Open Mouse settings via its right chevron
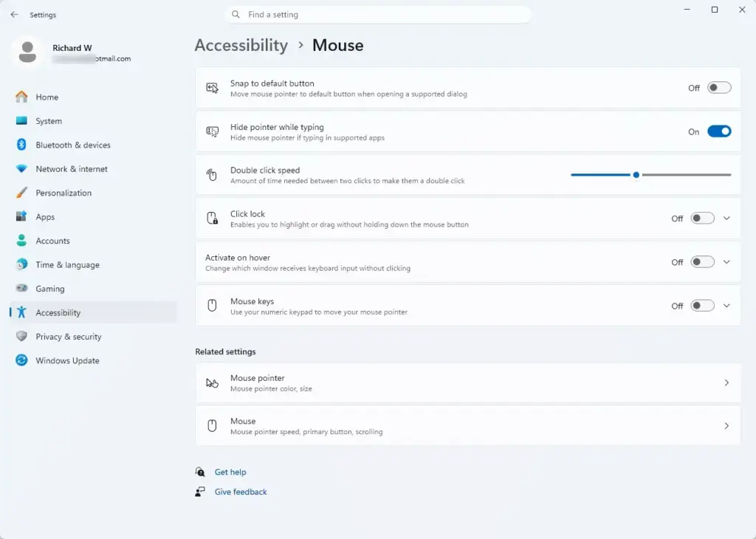756x539 pixels. (x=726, y=426)
